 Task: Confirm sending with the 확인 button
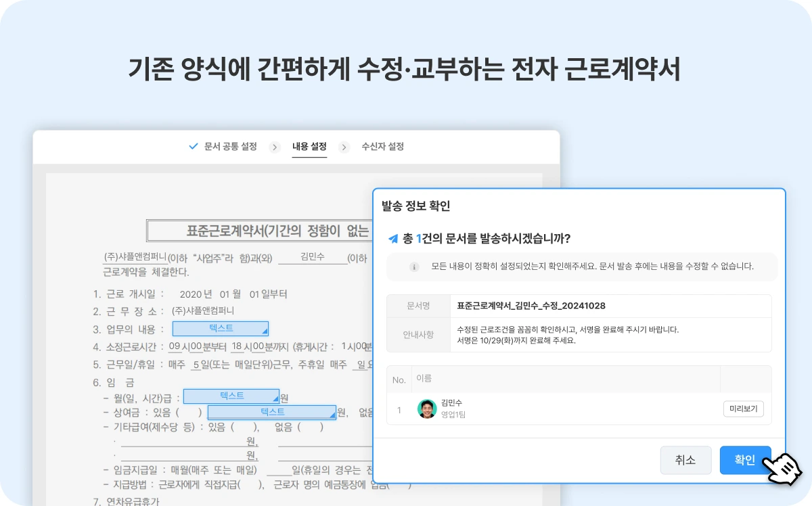745,460
